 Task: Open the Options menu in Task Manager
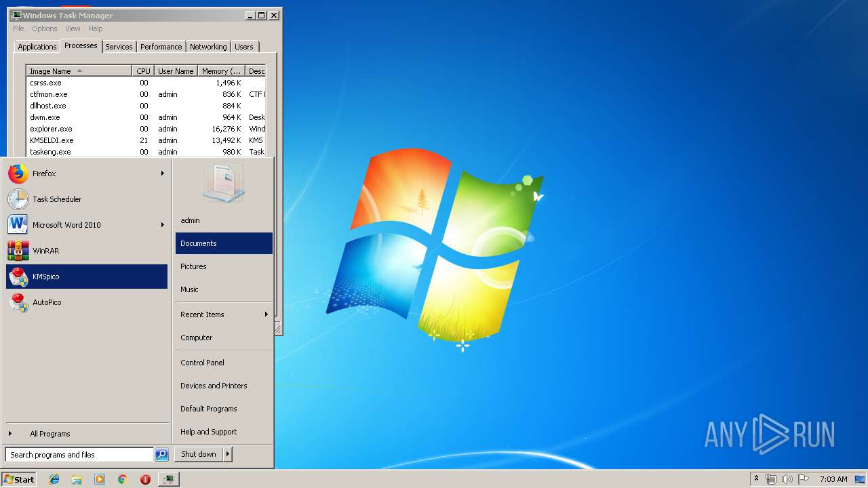(45, 28)
